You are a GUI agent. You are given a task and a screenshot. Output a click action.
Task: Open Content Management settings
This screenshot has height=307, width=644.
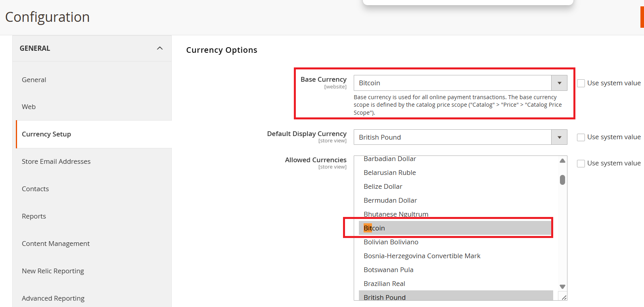pos(56,244)
